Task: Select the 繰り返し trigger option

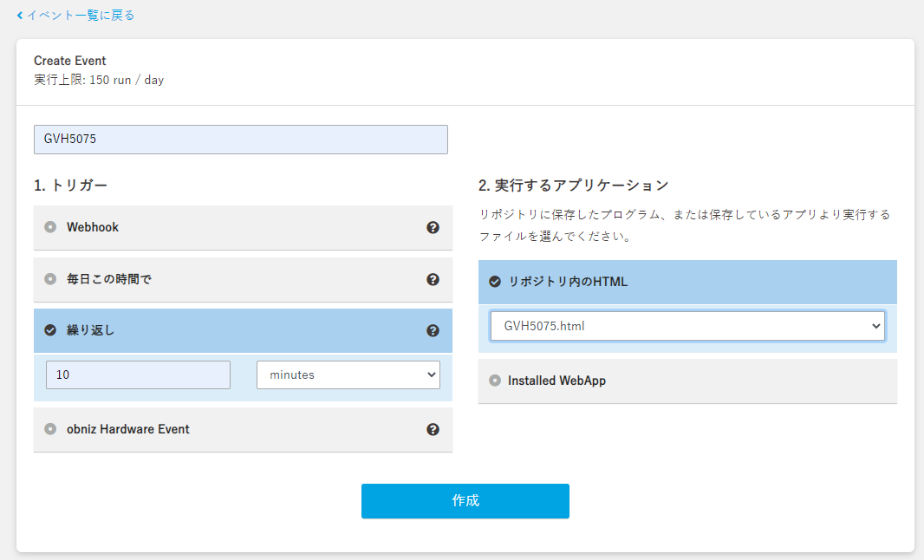Action: (x=243, y=330)
